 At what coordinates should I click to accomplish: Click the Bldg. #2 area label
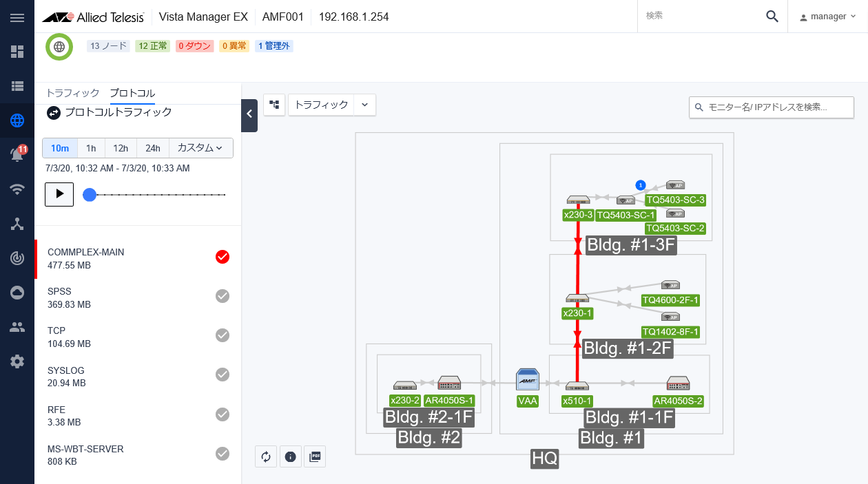429,438
